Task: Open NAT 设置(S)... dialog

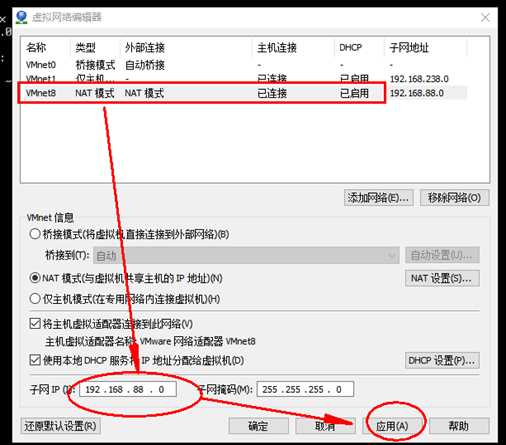Action: [442, 278]
